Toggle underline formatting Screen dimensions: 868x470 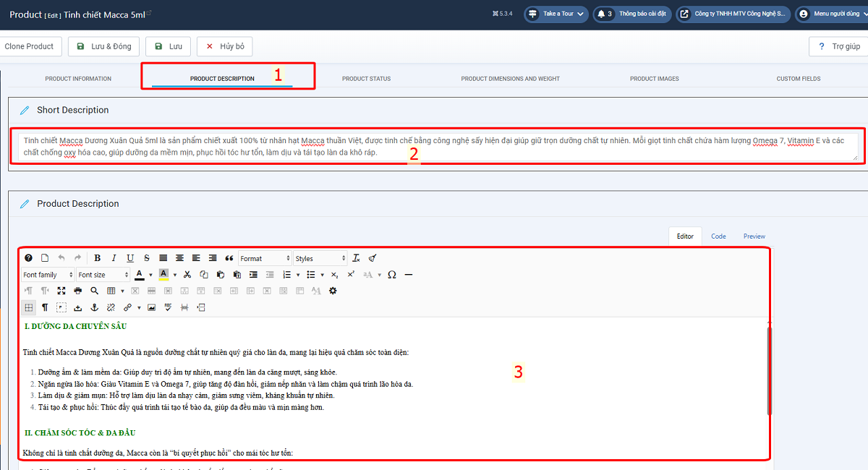point(130,258)
